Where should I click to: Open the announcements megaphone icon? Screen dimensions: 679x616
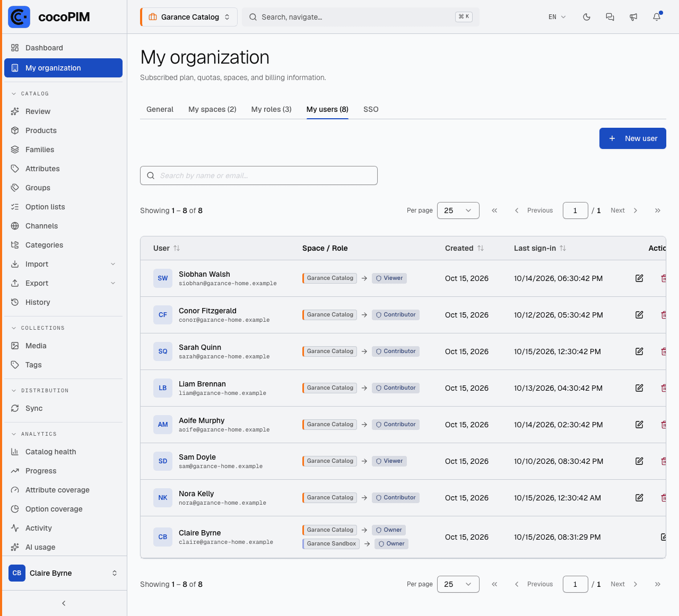pos(633,17)
